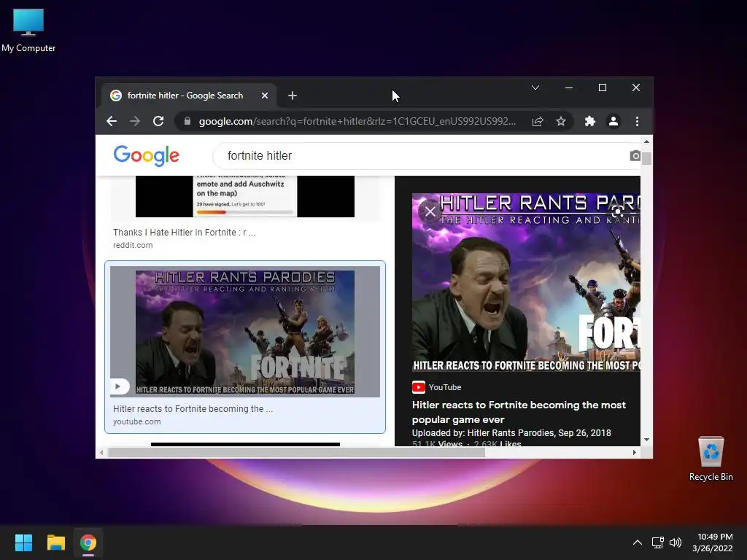Activate the visual lens search on preview
Image resolution: width=747 pixels, height=560 pixels.
click(617, 211)
